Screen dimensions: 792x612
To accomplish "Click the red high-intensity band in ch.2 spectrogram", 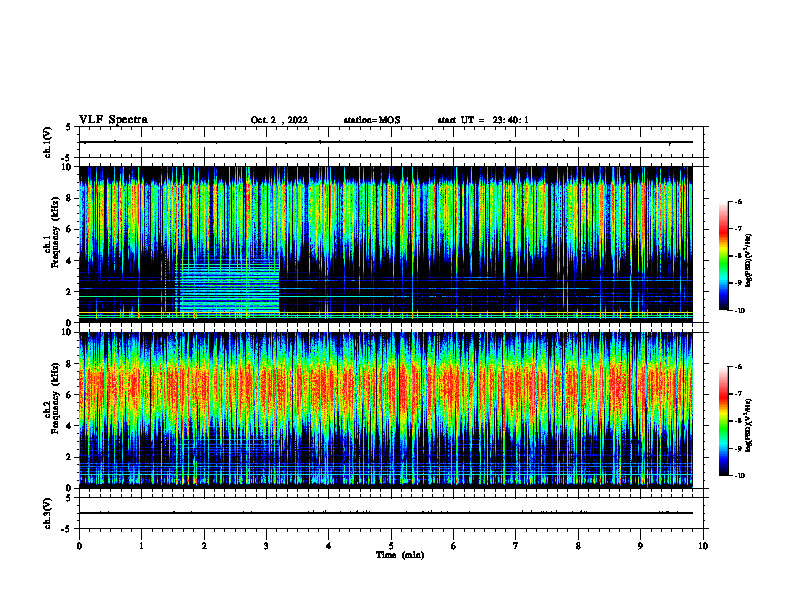I will coord(386,388).
